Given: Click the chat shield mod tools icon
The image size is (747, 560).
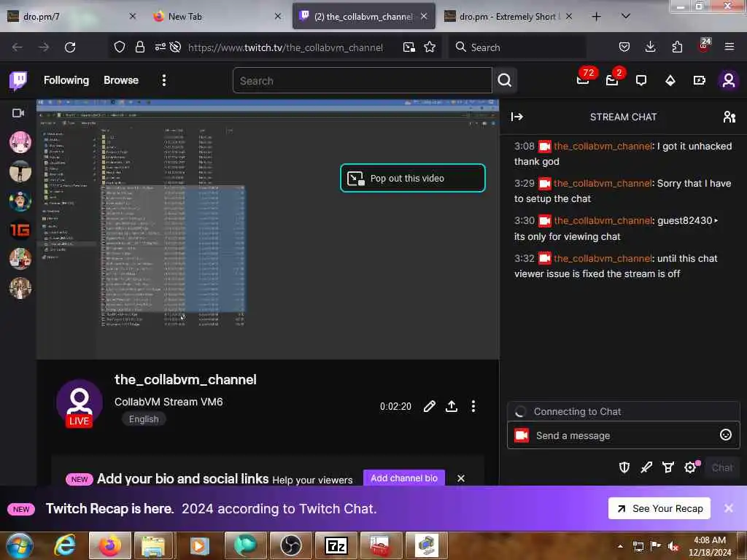Looking at the screenshot, I should (x=624, y=467).
